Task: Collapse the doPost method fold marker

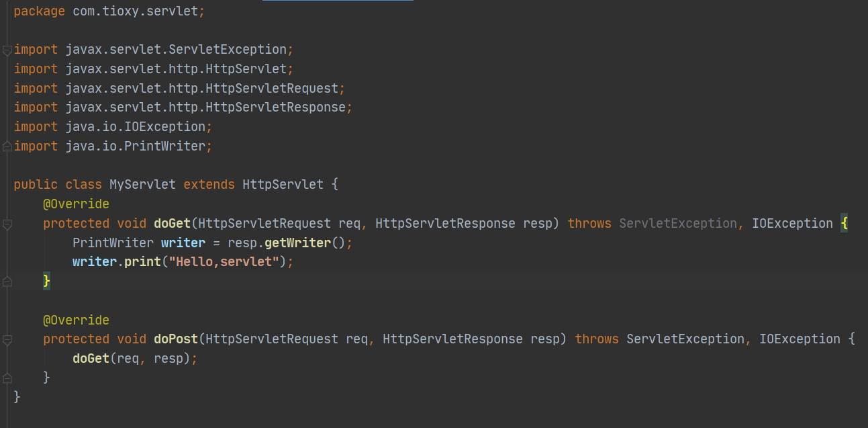Action: pyautogui.click(x=7, y=339)
